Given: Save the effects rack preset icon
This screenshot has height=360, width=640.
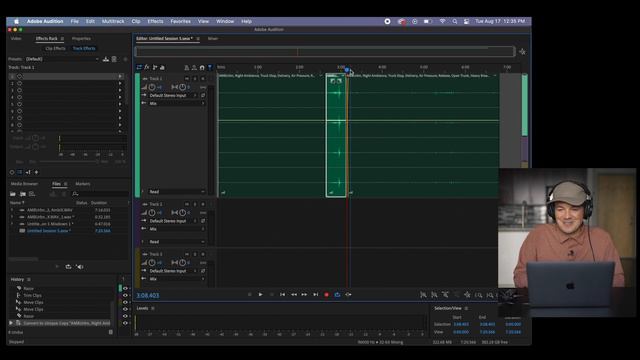Looking at the screenshot, I should 106,59.
